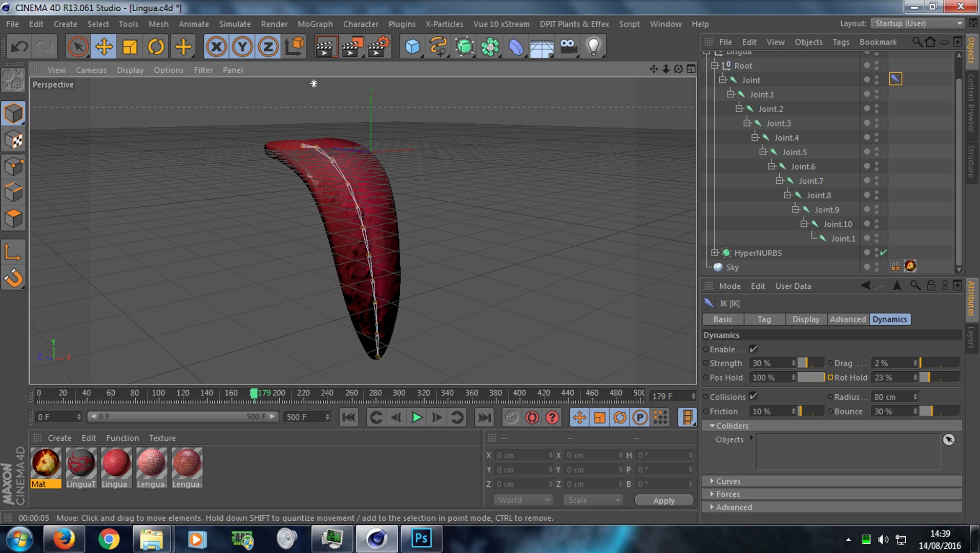Toggle the Collisions checkbox
Viewport: 980px width, 553px height.
[753, 396]
